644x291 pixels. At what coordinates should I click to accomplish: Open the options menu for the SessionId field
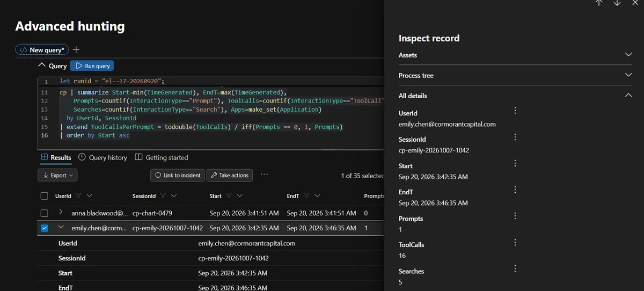[x=515, y=137]
